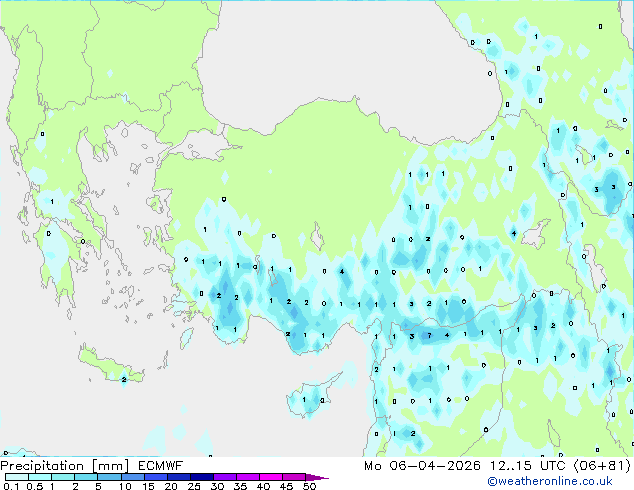The width and height of the screenshot is (634, 490).
Task: Click the '50' legend scale label
Action: [x=310, y=486]
